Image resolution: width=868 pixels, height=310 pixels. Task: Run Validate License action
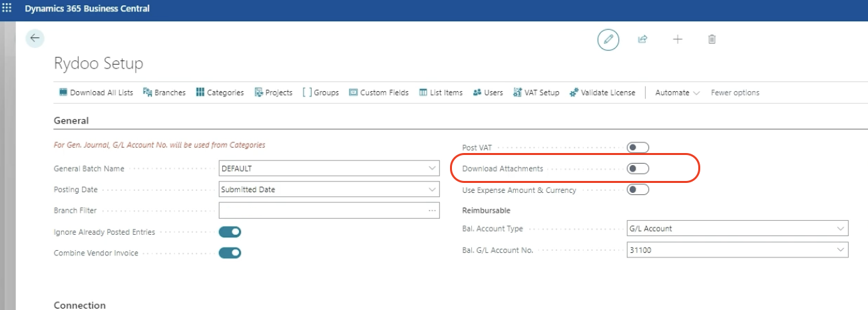[x=602, y=92]
